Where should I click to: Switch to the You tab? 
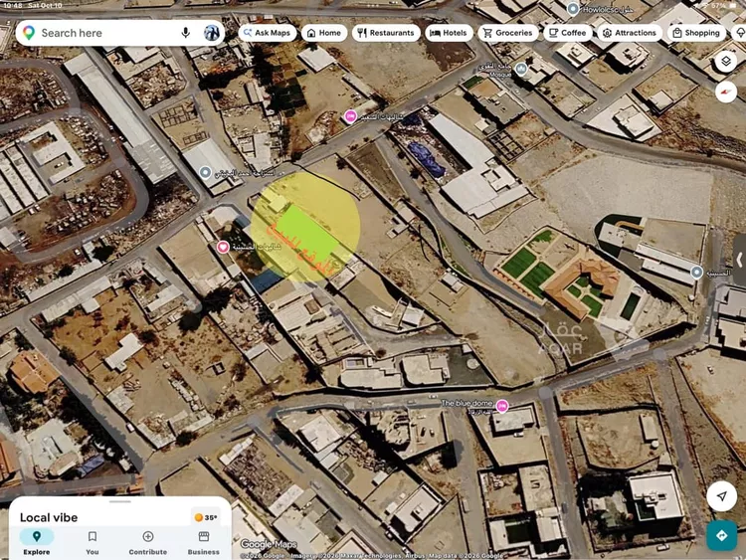coord(93,542)
